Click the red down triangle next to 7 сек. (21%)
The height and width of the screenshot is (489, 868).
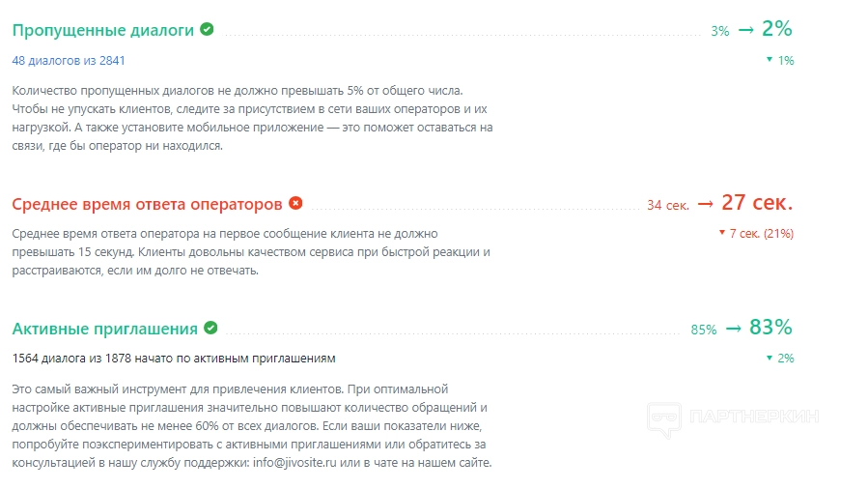pyautogui.click(x=720, y=233)
